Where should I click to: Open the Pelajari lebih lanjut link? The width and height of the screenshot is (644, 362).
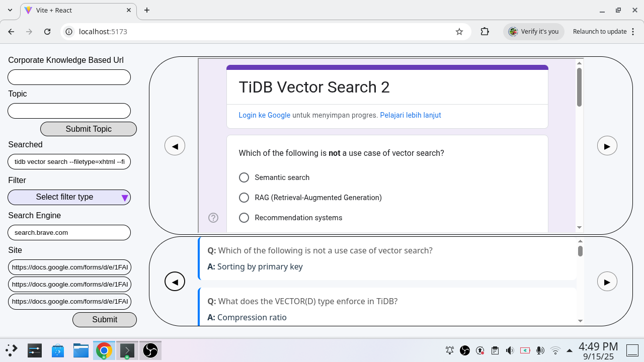click(x=411, y=115)
